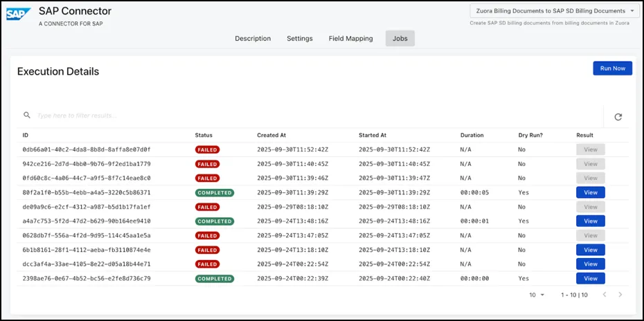Select job ID a4a7c753-5f2d-47d2-b629-90b164ee9410

pyautogui.click(x=87, y=221)
